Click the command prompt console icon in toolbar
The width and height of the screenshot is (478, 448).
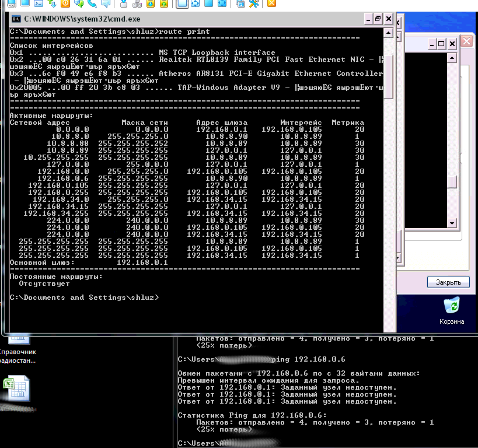coord(39,3)
